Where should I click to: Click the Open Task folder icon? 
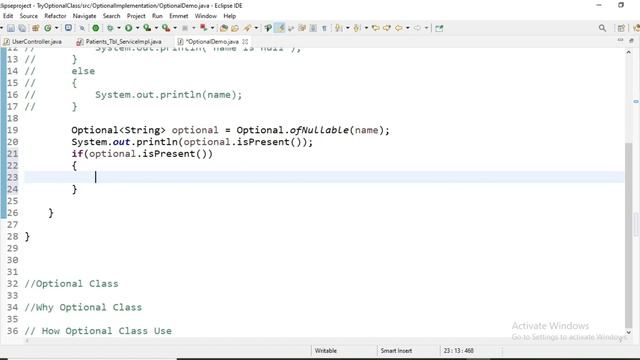[x=235, y=28]
